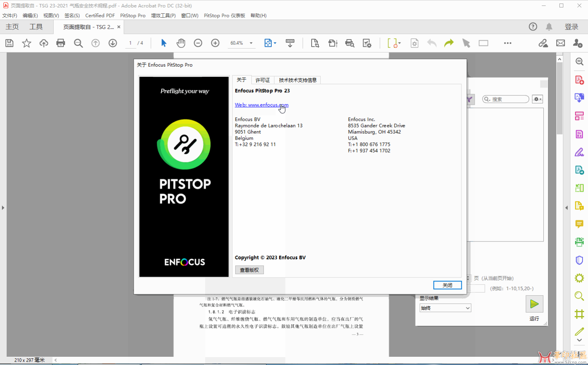Open the zoom percentage dropdown
Screen dimensions: 588x365
(x=251, y=43)
